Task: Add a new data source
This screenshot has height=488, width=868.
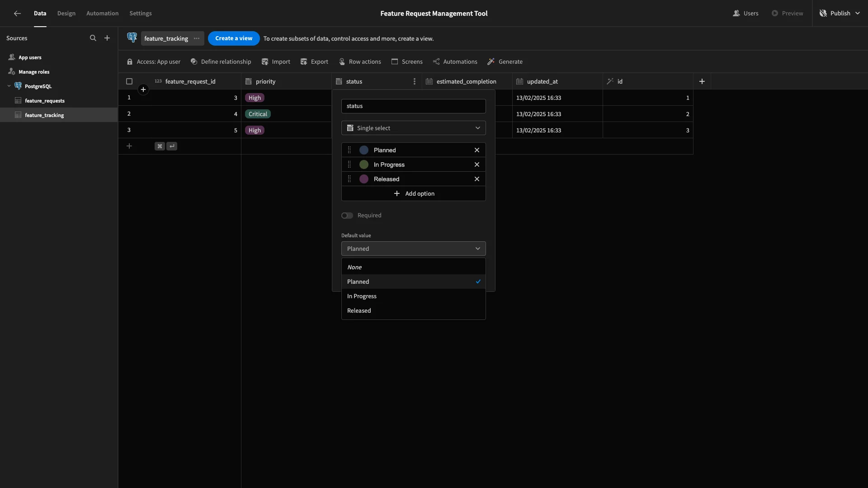Action: click(x=107, y=38)
